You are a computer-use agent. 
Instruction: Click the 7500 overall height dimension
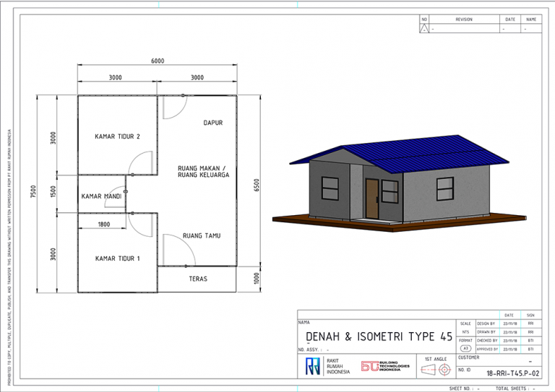click(x=34, y=194)
